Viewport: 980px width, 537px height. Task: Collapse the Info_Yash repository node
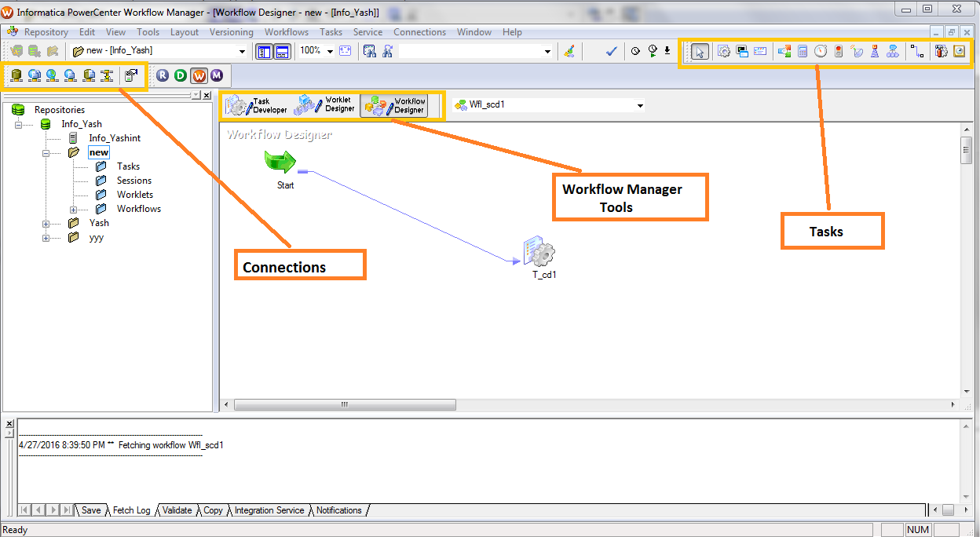coord(17,124)
